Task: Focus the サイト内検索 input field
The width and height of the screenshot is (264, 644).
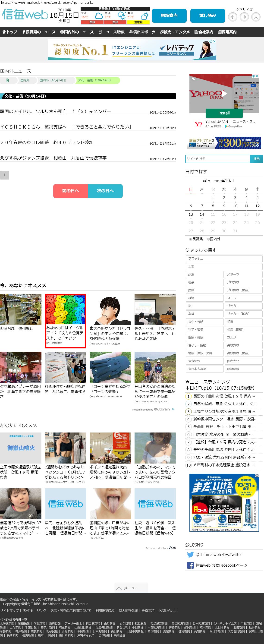Action: coord(218,159)
